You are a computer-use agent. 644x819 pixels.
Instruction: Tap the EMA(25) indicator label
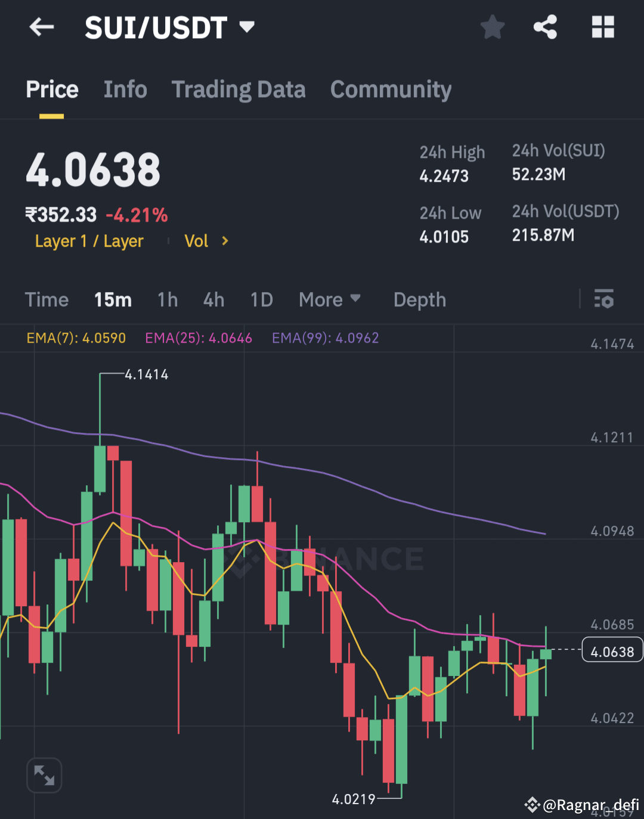pyautogui.click(x=199, y=337)
